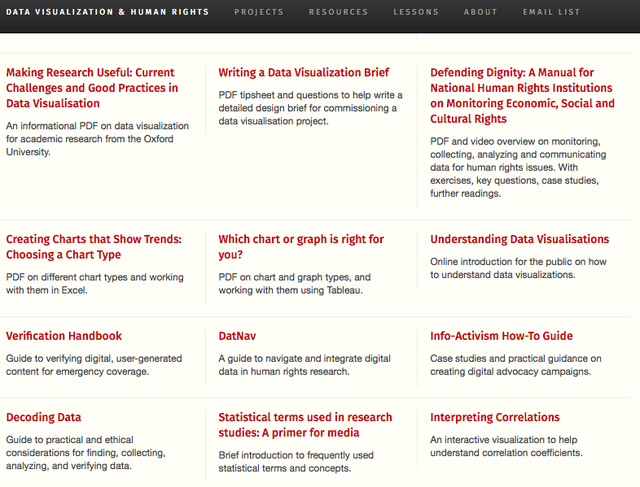Open the Email List nav link

(x=551, y=12)
